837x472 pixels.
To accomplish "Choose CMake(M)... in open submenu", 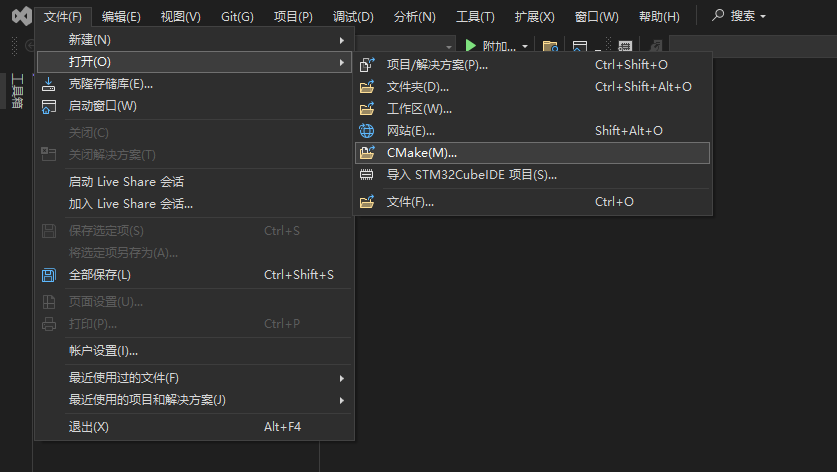I will (x=532, y=153).
